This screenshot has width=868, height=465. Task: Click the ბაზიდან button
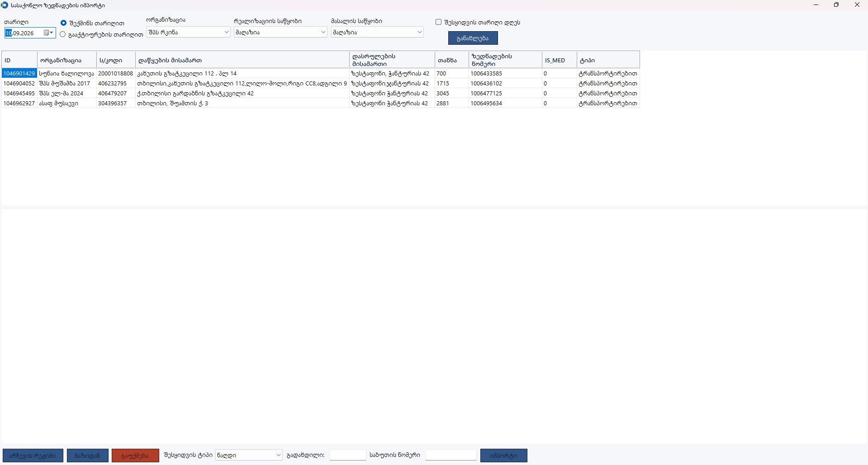pyautogui.click(x=87, y=456)
